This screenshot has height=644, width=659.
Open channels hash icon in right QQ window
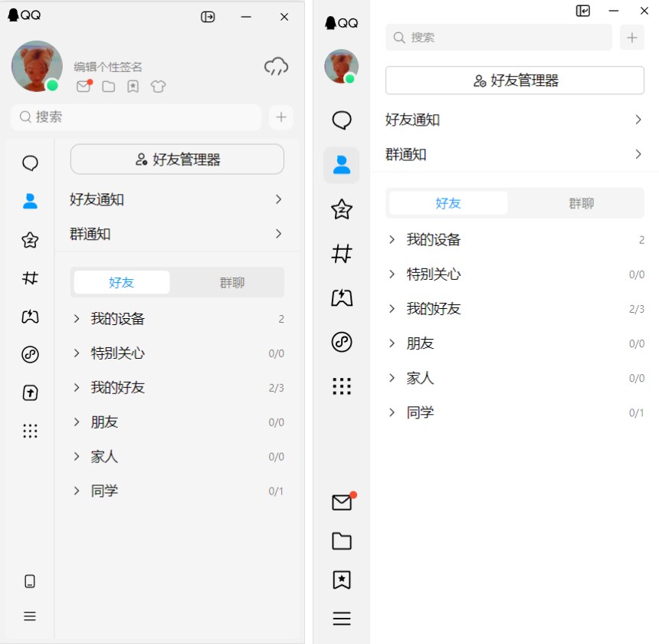tap(342, 254)
